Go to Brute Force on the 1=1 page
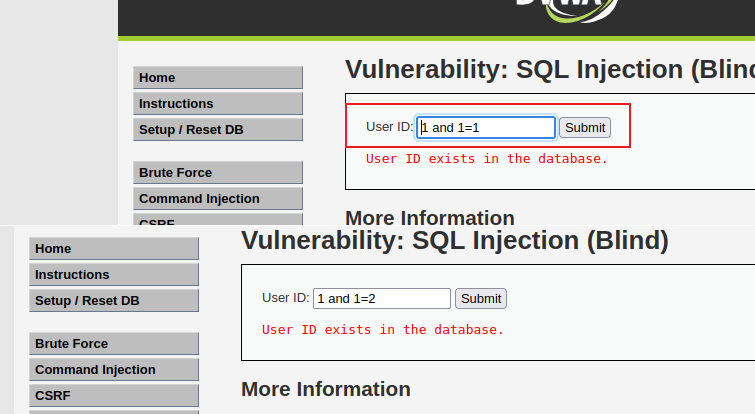 pos(218,173)
